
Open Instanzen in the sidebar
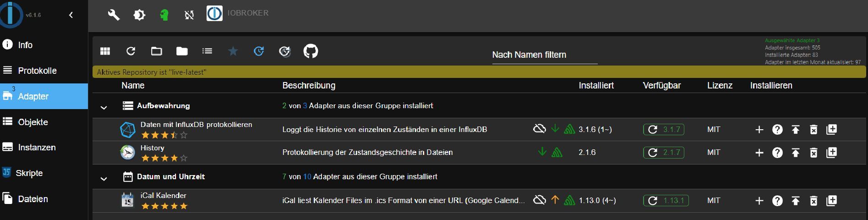click(x=37, y=148)
